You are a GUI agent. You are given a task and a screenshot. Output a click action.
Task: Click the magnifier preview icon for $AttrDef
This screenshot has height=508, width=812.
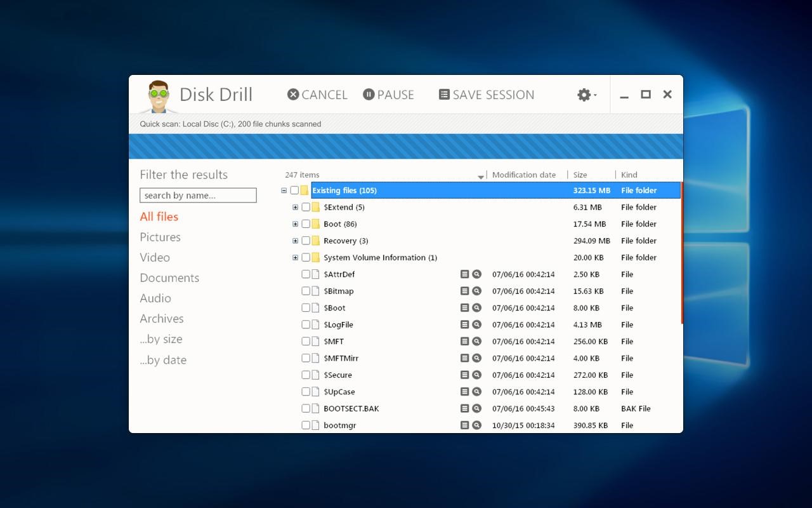click(x=476, y=274)
